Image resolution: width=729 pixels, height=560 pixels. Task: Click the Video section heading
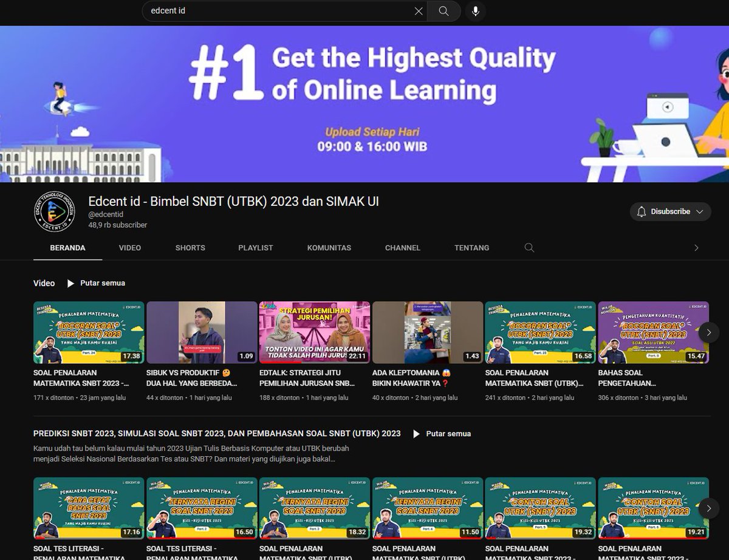point(44,283)
